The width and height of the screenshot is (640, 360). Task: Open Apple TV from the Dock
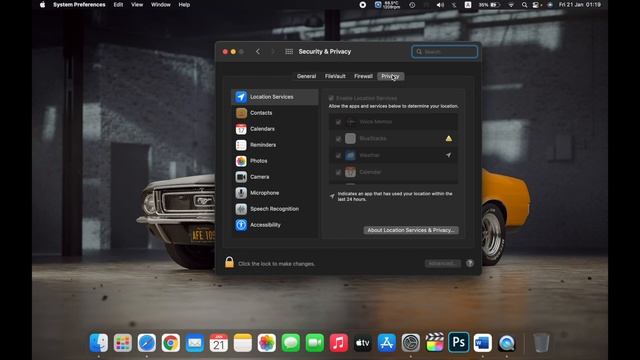pos(362,342)
